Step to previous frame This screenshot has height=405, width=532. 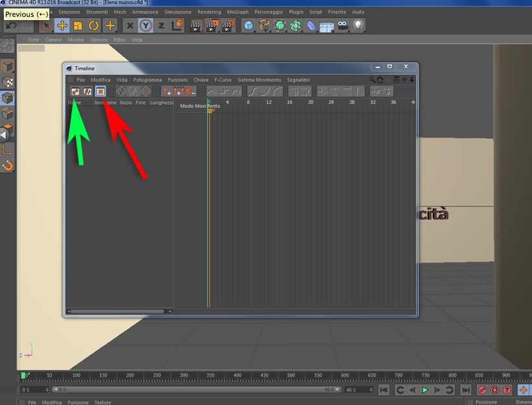[x=413, y=390]
